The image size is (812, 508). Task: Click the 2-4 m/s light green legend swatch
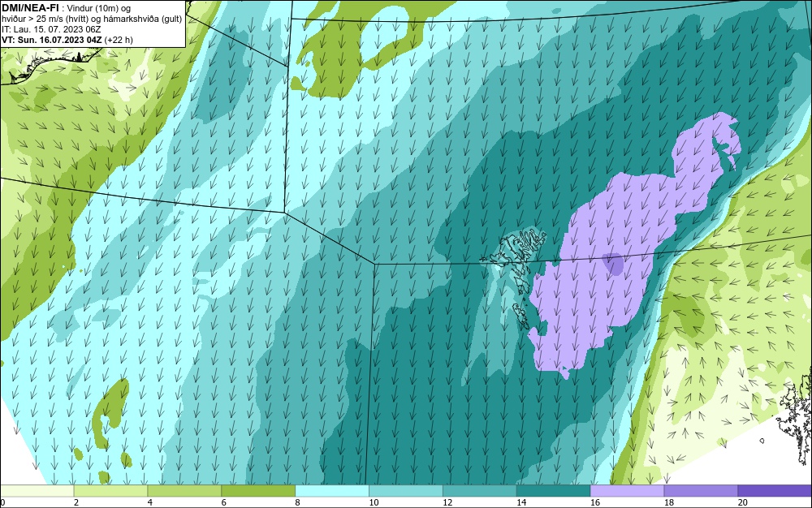coord(110,491)
